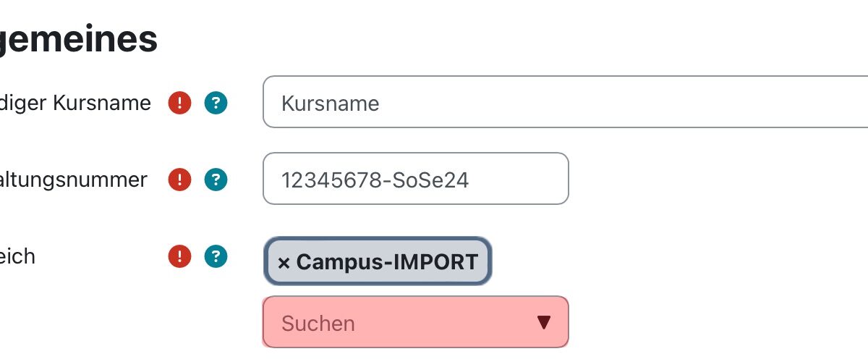868x362 pixels.
Task: Focus the field showing 12345678-SoSe24
Action: (416, 178)
